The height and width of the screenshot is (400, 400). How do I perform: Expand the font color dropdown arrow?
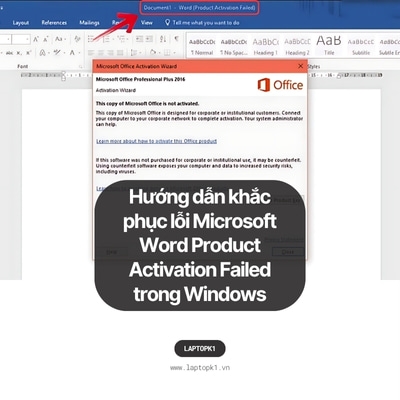tap(79, 53)
